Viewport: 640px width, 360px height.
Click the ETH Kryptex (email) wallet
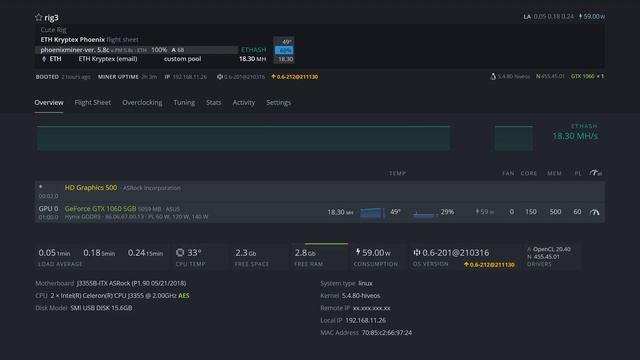coord(108,59)
